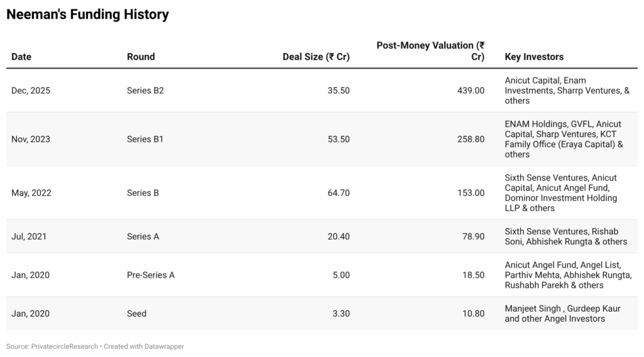Click the 64.70 deal size value
This screenshot has width=644, height=357.
click(x=338, y=193)
